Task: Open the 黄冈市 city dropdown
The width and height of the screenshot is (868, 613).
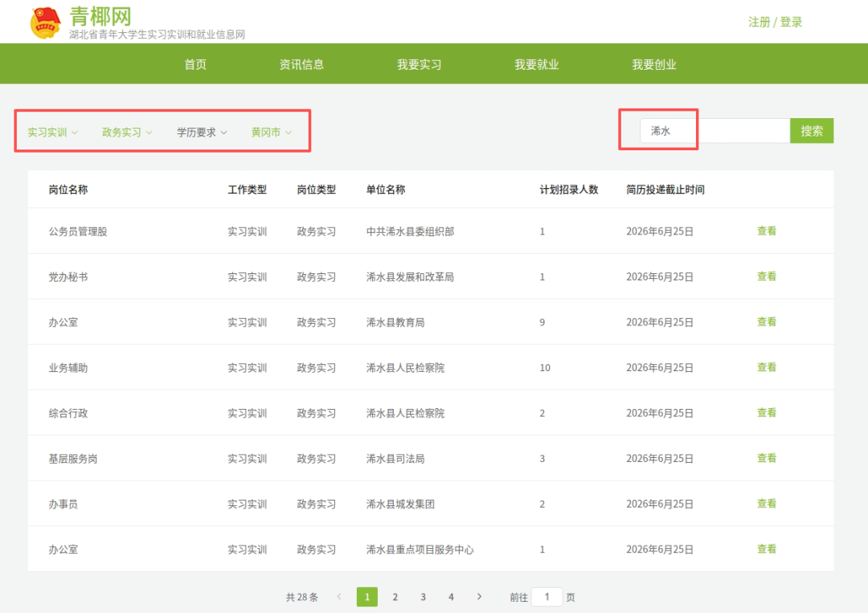Action: tap(272, 133)
